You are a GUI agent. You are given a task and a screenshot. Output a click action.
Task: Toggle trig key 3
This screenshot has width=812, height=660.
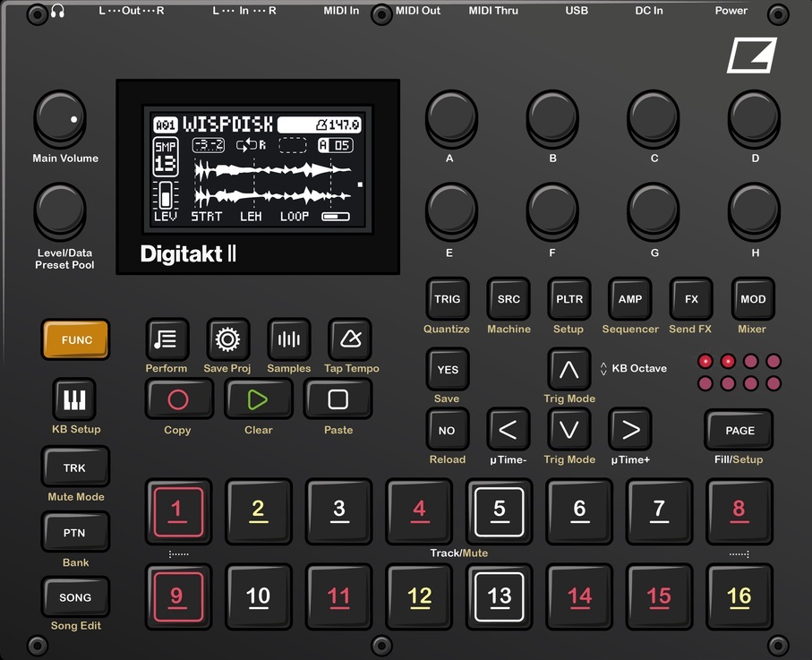click(x=338, y=511)
